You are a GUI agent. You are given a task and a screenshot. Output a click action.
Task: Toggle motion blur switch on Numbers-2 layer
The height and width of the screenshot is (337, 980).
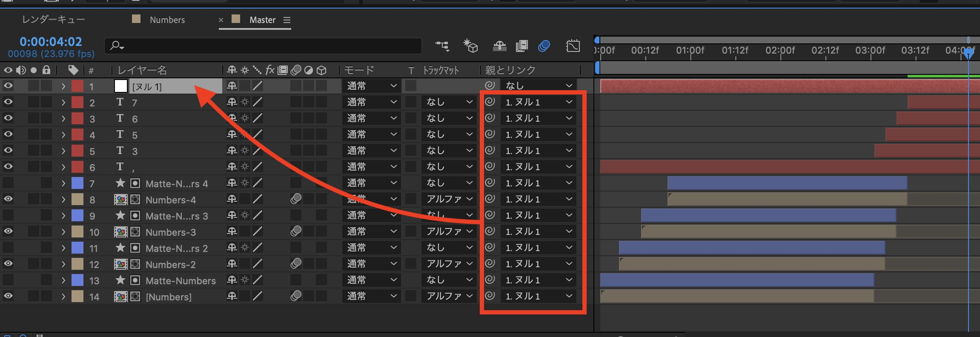[x=296, y=263]
